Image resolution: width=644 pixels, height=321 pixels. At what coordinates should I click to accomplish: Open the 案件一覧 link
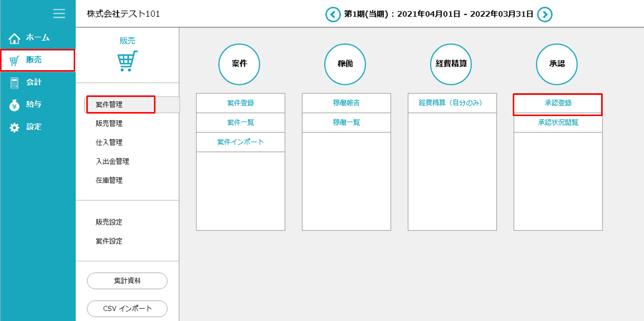click(x=240, y=122)
